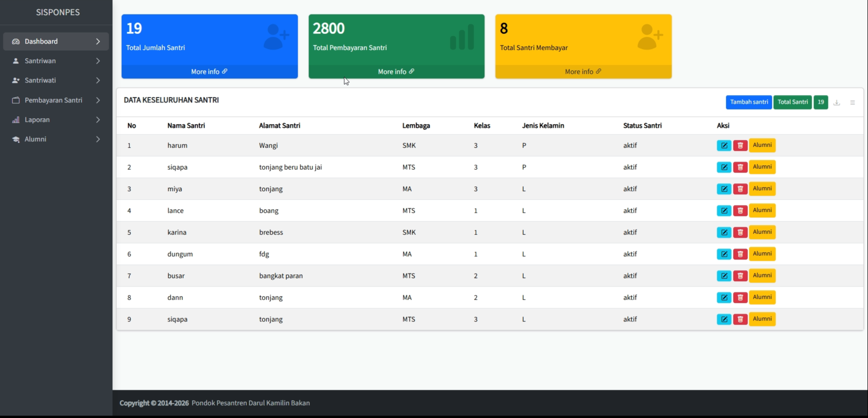Viewport: 868px width, 418px height.
Task: Open edit for miya row
Action: tap(724, 189)
